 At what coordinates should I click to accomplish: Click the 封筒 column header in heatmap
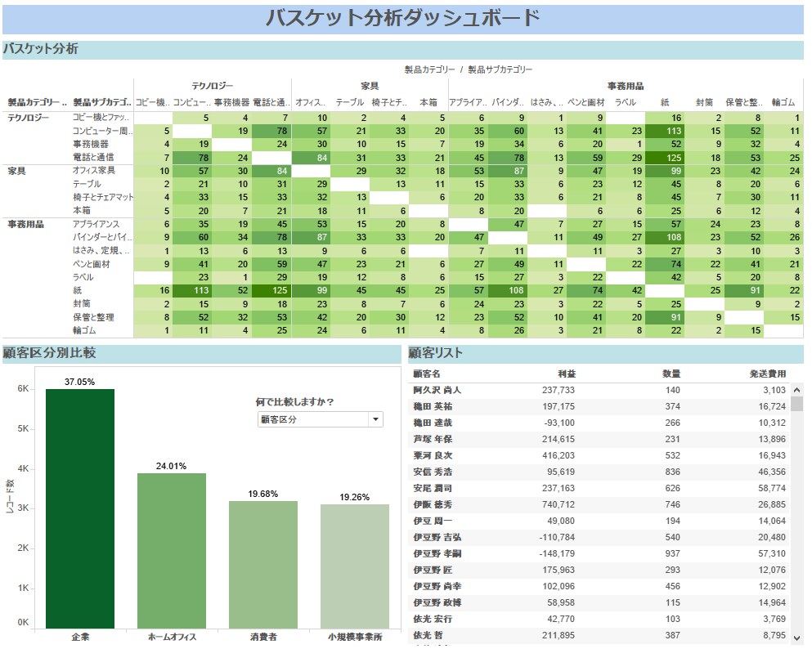pyautogui.click(x=704, y=102)
